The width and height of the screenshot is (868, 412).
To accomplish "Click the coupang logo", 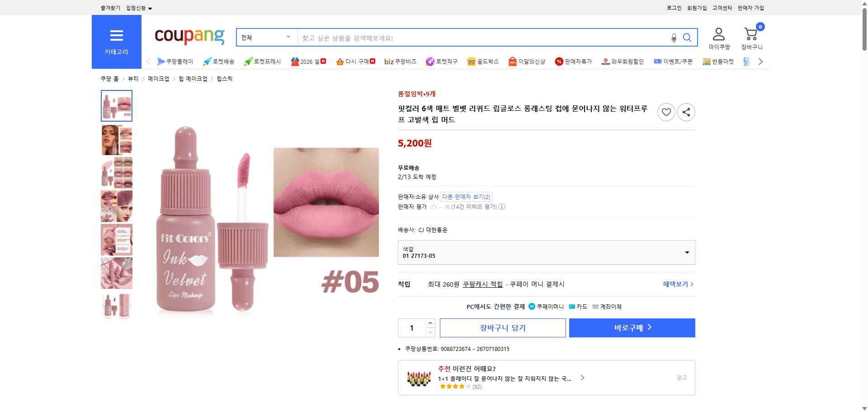I will [x=189, y=37].
